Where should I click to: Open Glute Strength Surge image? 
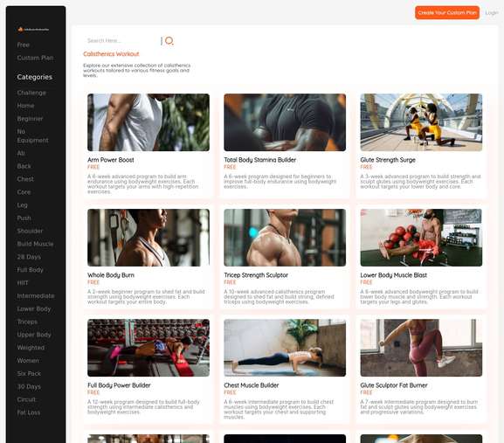pyautogui.click(x=421, y=122)
